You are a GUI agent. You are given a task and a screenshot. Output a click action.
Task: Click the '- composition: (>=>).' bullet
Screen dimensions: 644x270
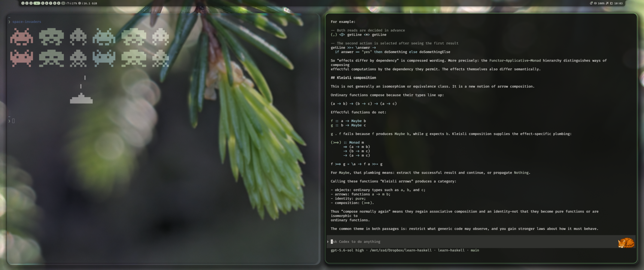click(x=352, y=203)
